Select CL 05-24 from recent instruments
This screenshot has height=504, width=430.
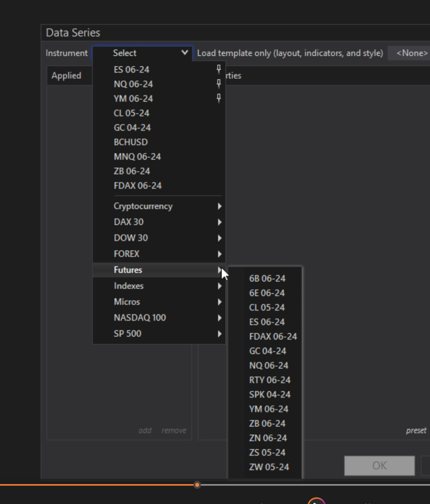[159, 113]
